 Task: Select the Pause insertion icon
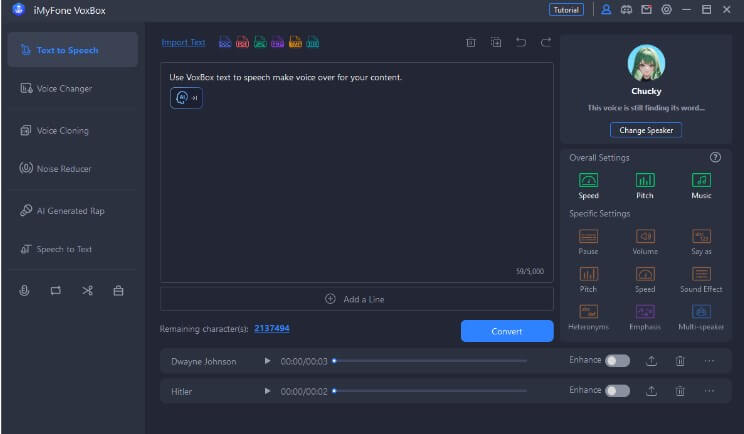588,236
